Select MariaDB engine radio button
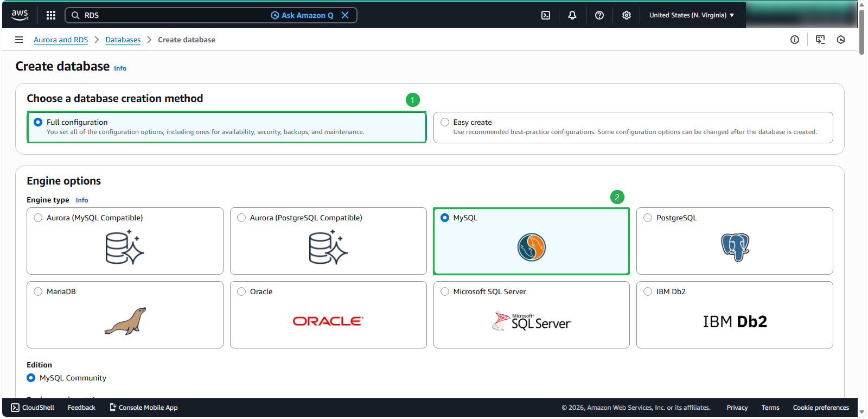 pos(38,291)
